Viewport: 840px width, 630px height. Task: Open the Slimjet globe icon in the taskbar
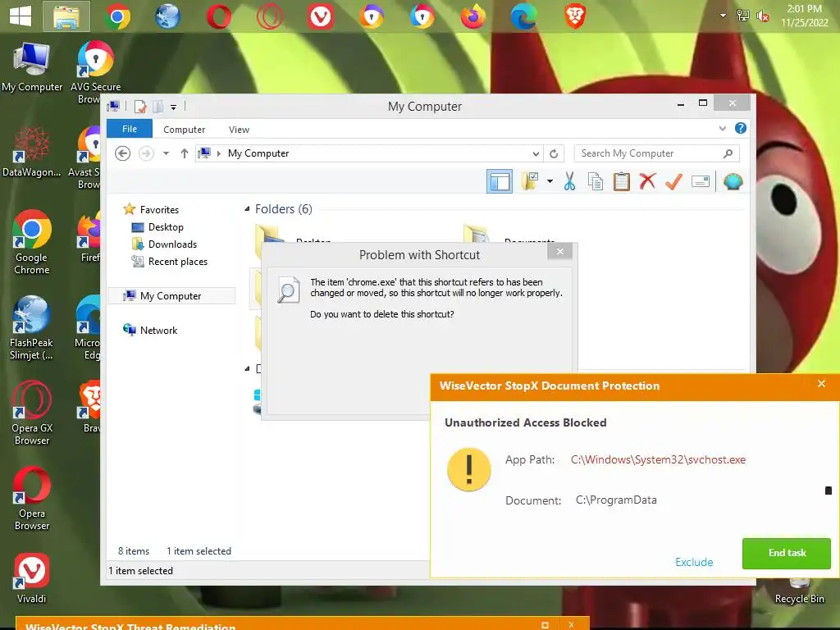pyautogui.click(x=167, y=16)
